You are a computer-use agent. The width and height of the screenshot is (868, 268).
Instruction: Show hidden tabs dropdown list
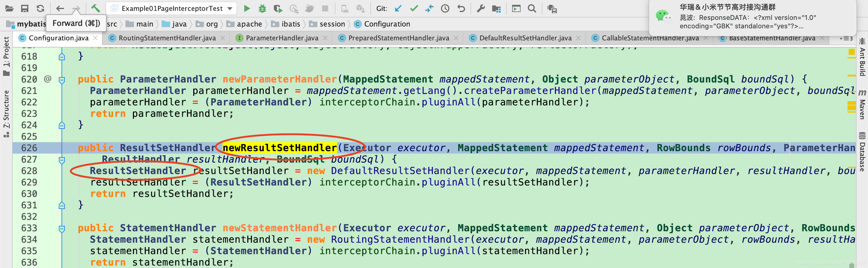[846, 38]
